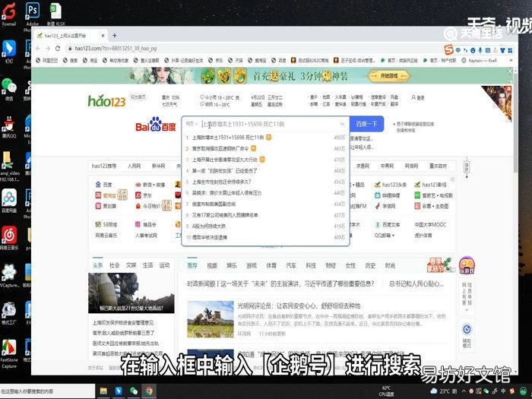Open the 光明网评论员 article thumbnail image
Viewport: 532px width, 399px height.
coord(211,319)
